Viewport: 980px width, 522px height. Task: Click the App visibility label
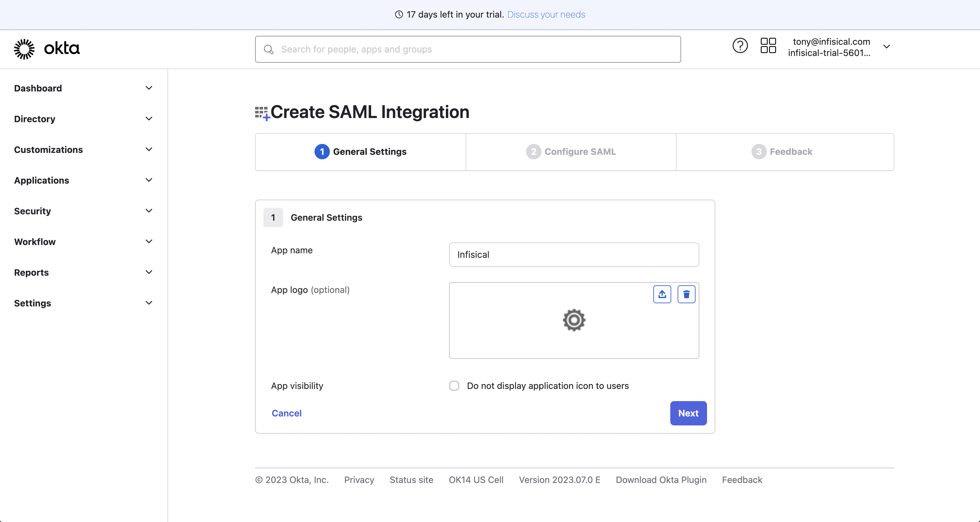[x=297, y=386]
